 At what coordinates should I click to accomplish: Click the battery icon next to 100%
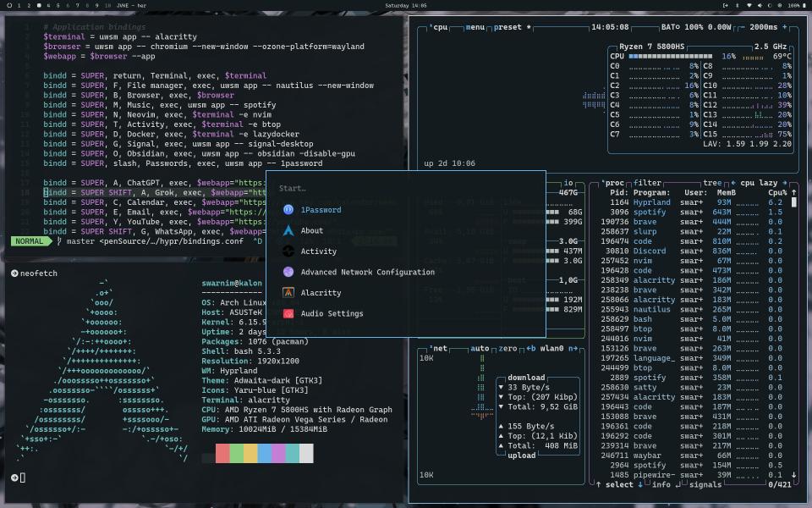point(804,5)
